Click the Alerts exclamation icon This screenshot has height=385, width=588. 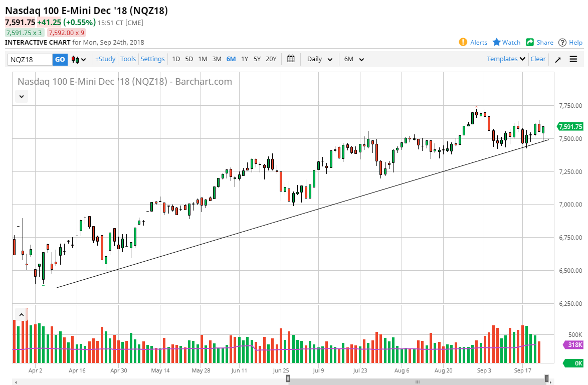(463, 43)
